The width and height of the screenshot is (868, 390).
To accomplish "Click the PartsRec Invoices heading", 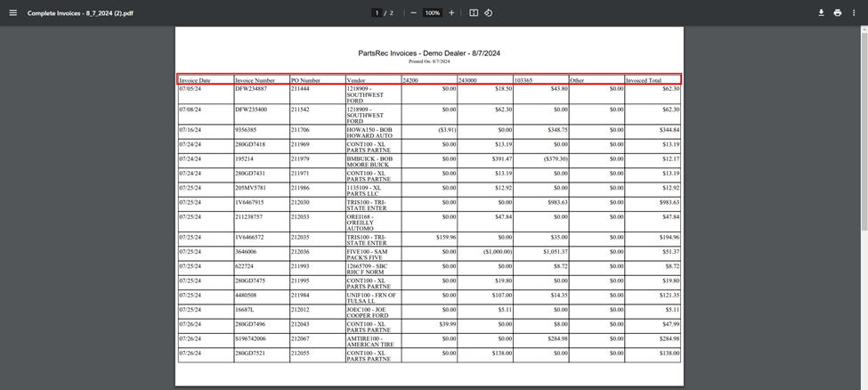I will pyautogui.click(x=429, y=53).
